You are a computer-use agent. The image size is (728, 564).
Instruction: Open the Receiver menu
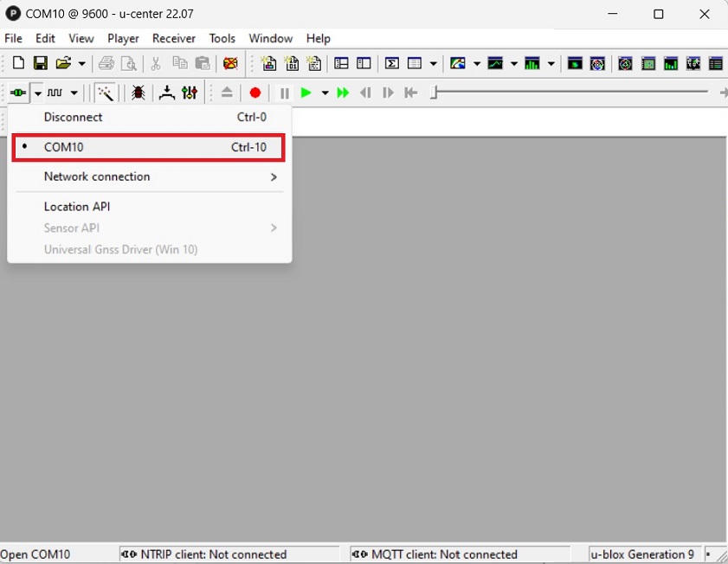[x=173, y=38]
